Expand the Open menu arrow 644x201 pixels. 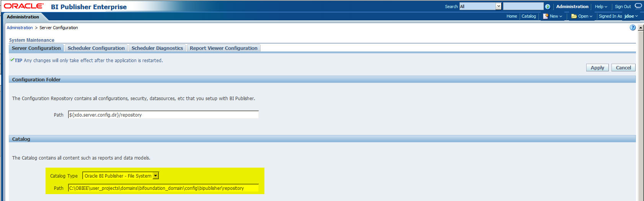(x=591, y=16)
